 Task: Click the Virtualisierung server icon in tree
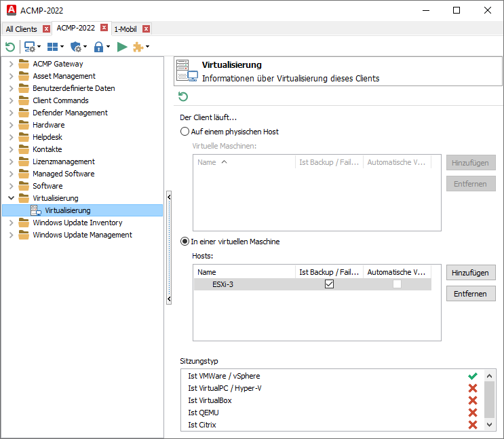click(36, 210)
